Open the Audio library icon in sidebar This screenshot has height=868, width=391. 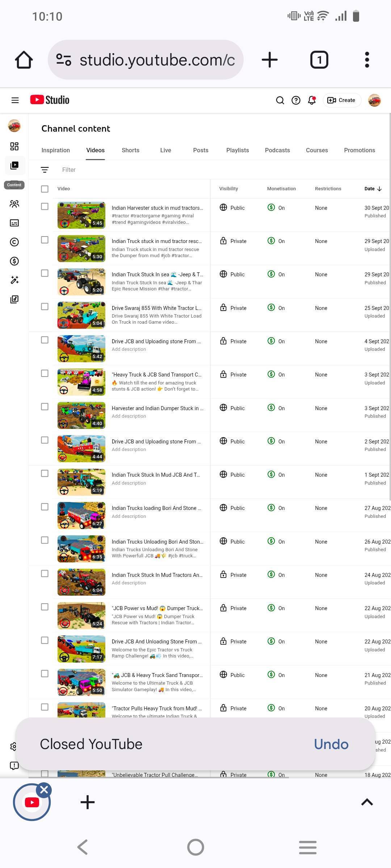tap(14, 299)
